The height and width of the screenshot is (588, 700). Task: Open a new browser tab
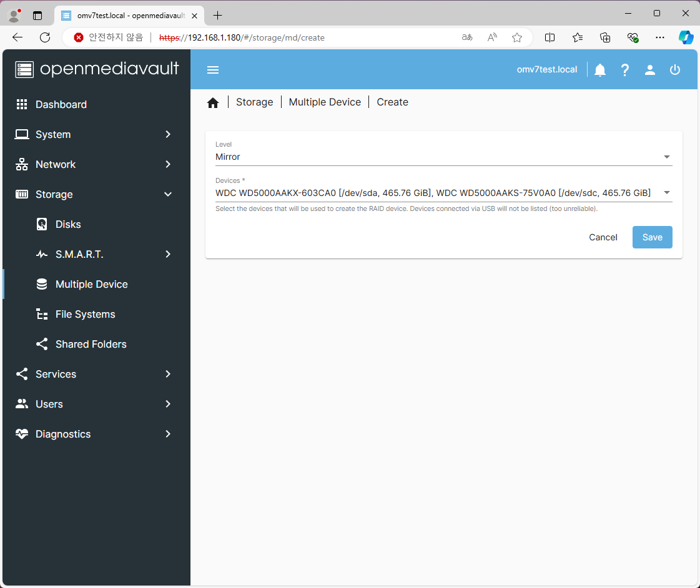[x=217, y=16]
